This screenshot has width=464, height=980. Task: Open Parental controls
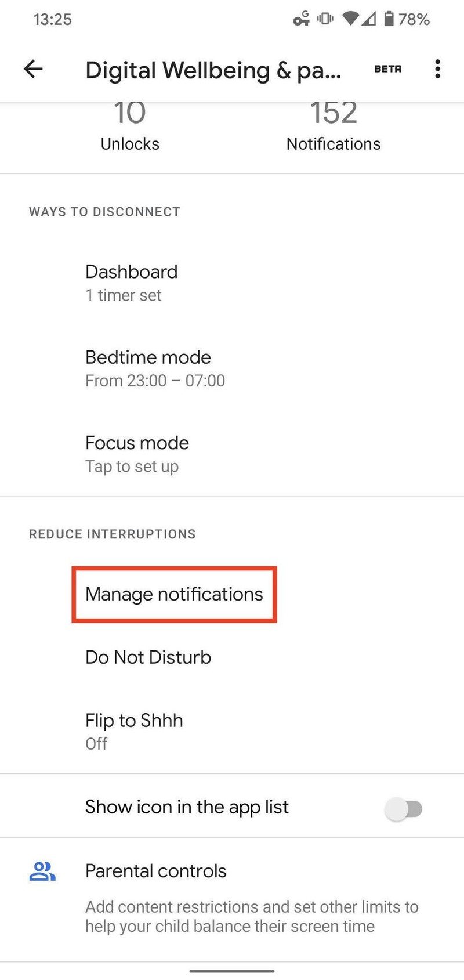pos(156,871)
